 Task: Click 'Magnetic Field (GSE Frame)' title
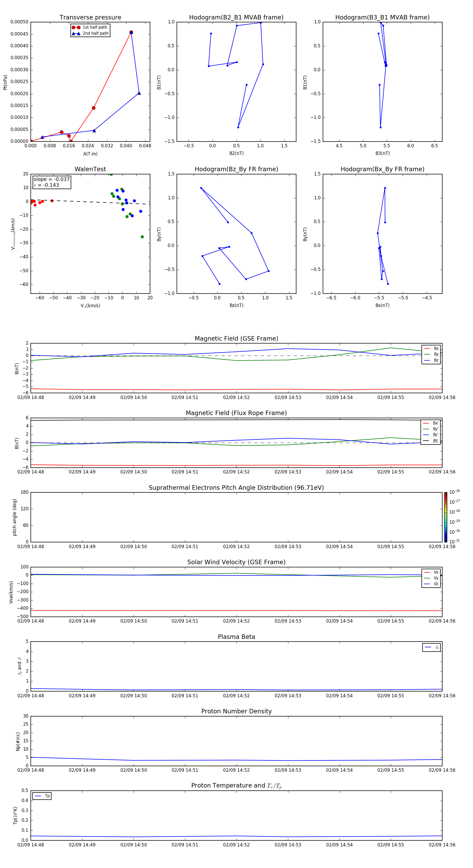[x=236, y=339]
